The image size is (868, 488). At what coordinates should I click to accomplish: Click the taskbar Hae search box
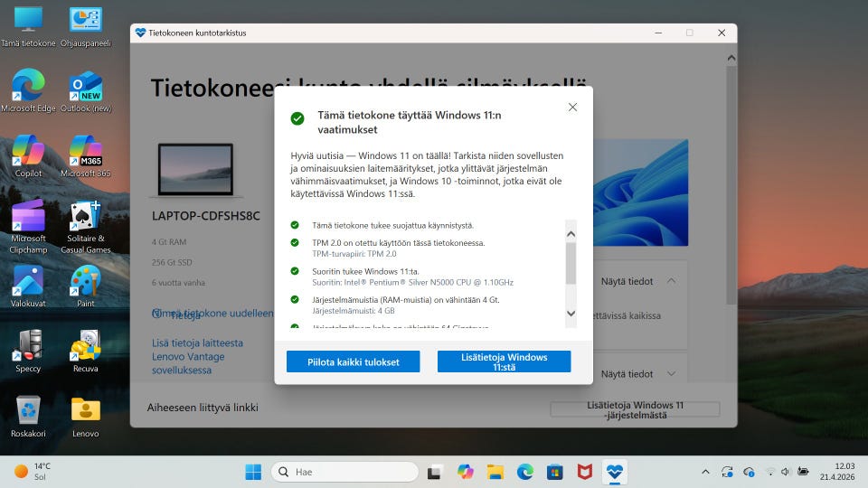[344, 472]
